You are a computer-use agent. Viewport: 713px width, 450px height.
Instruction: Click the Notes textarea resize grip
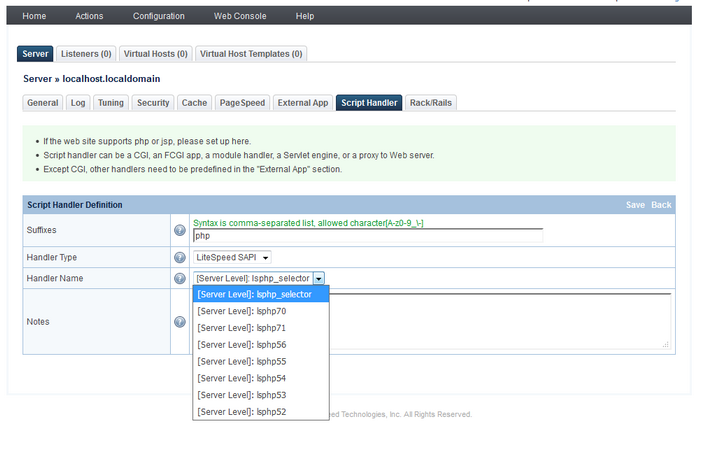666,345
